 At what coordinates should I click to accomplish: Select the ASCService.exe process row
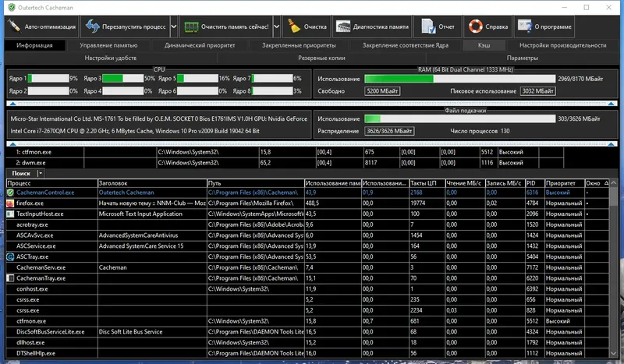click(x=307, y=246)
